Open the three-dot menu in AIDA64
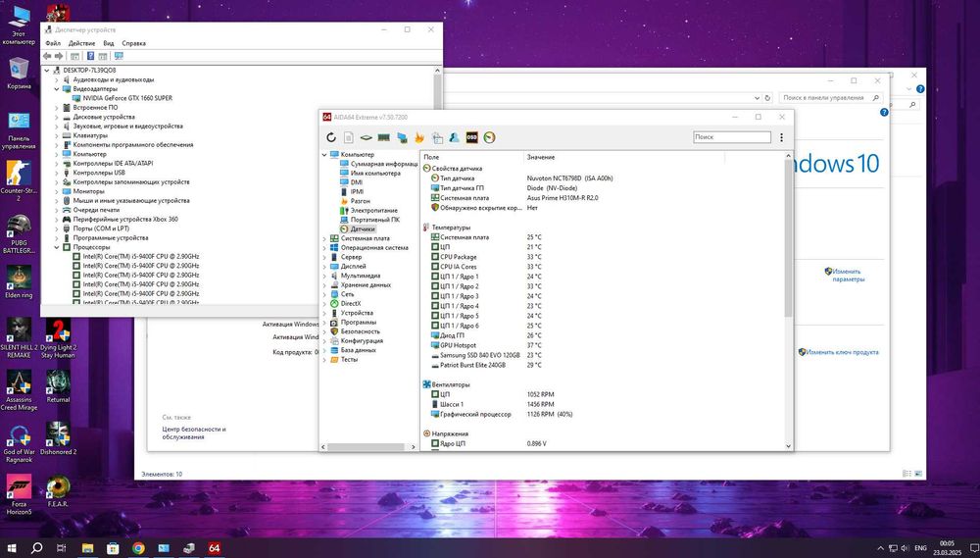 point(781,137)
